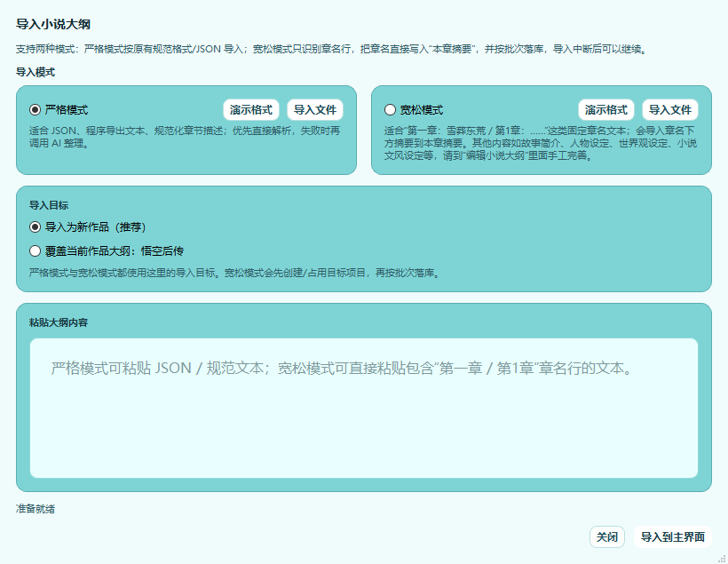Click 演示格式 button under 宽松模式

click(x=606, y=110)
